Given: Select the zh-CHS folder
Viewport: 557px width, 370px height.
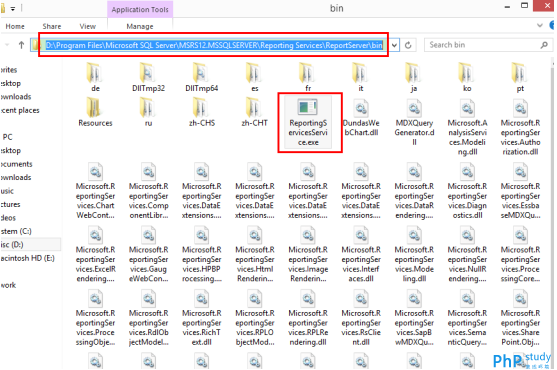Looking at the screenshot, I should (201, 112).
